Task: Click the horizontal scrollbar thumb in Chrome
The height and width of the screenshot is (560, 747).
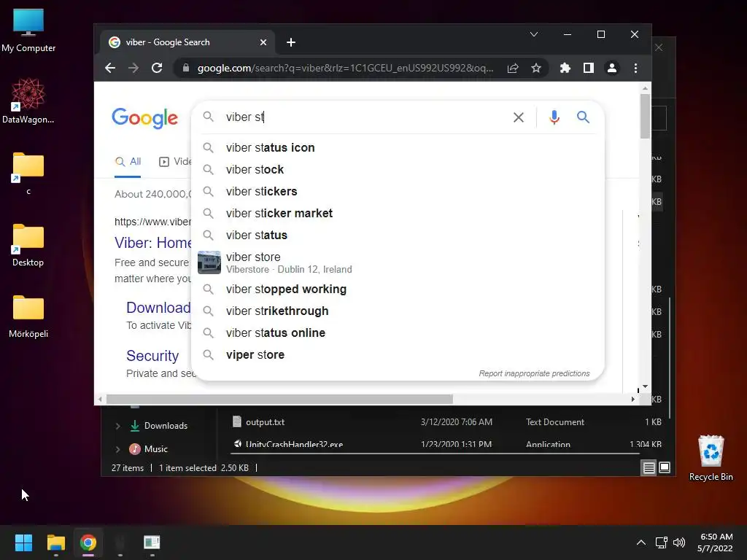Action: (x=279, y=399)
